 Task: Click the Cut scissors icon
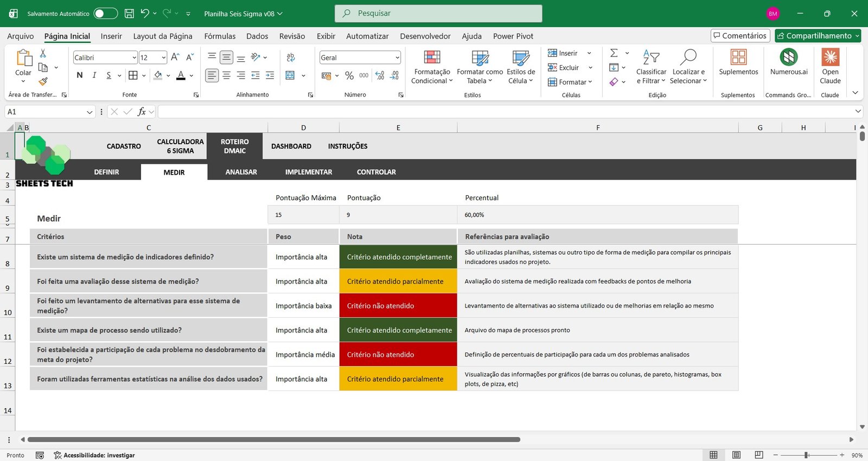pyautogui.click(x=43, y=53)
